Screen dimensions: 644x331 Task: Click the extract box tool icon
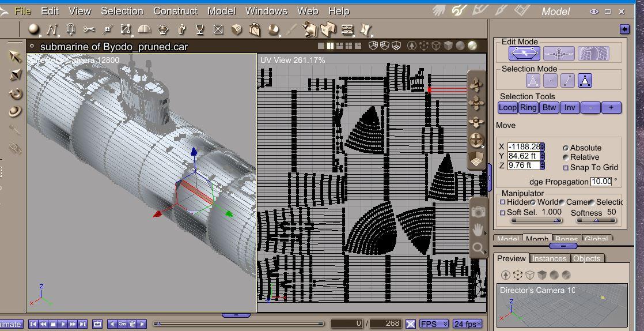[255, 29]
